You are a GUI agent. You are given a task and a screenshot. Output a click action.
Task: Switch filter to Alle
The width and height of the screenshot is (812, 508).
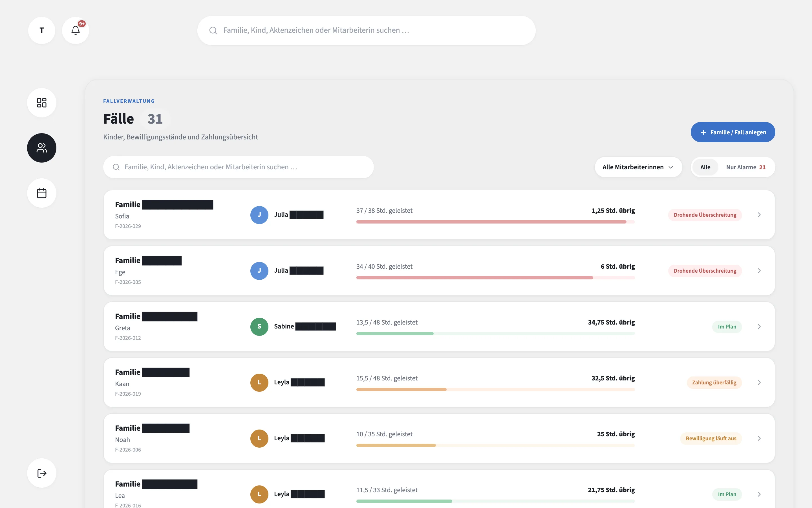click(705, 167)
